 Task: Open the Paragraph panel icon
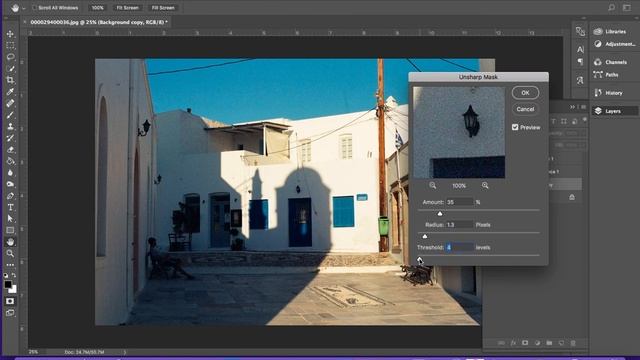pyautogui.click(x=580, y=62)
